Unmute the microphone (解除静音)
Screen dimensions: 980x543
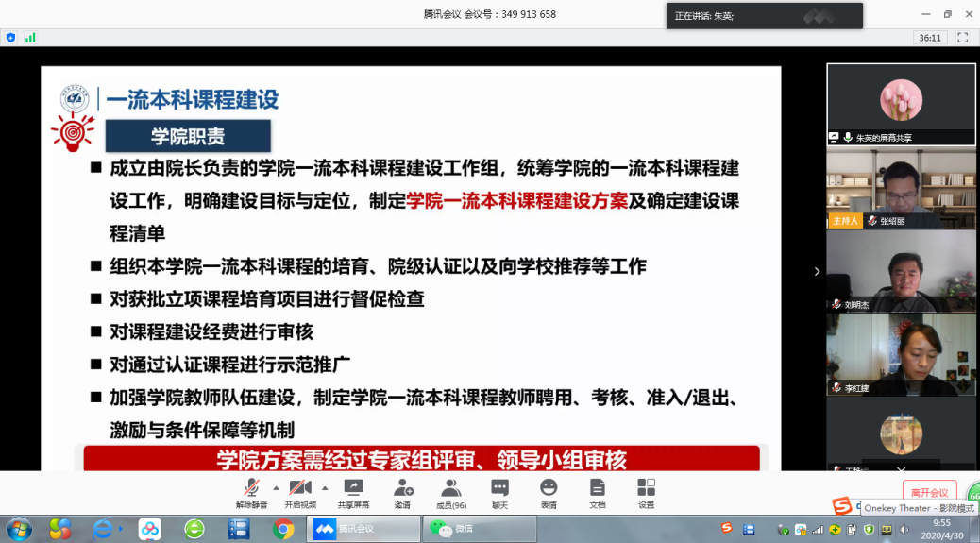[251, 492]
